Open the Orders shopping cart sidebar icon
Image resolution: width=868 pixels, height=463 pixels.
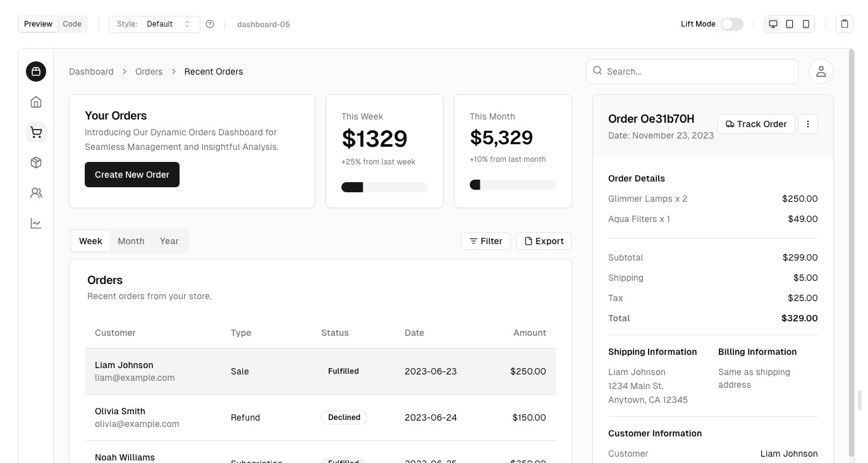click(36, 132)
